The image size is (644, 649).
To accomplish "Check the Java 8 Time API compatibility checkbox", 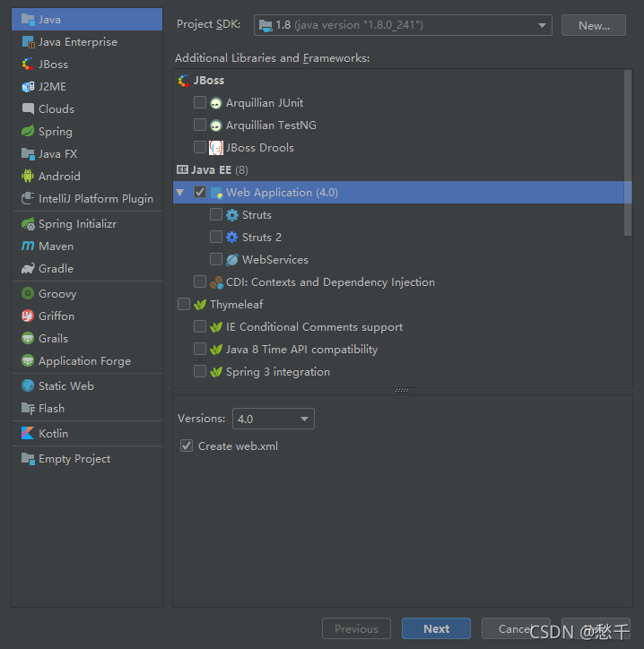I will 200,349.
